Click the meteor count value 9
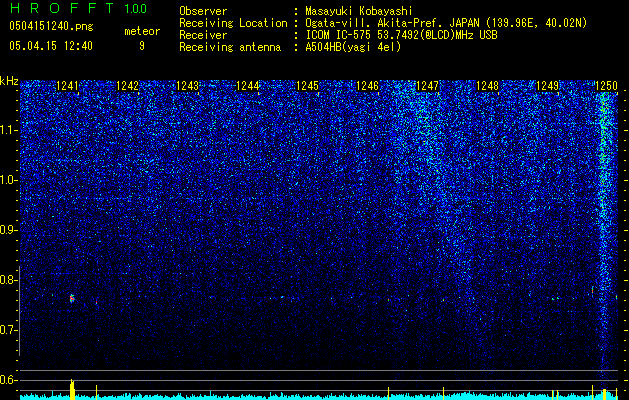 point(142,46)
